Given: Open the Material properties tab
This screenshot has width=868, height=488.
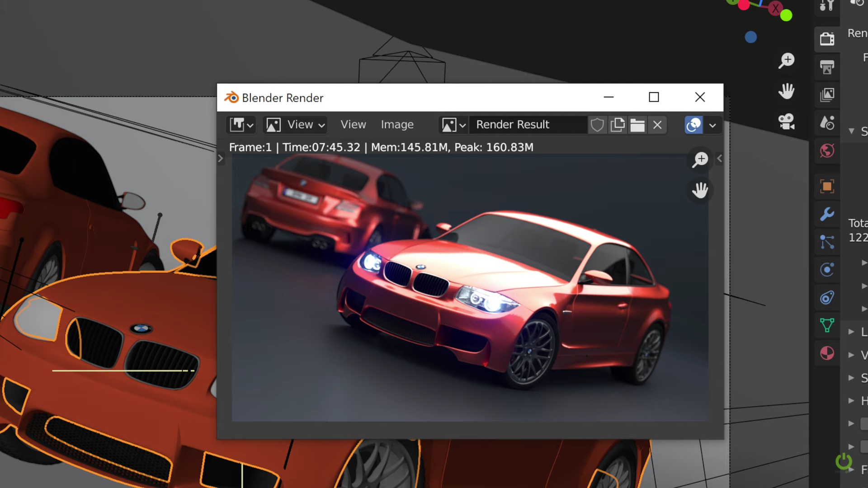Looking at the screenshot, I should [x=827, y=353].
